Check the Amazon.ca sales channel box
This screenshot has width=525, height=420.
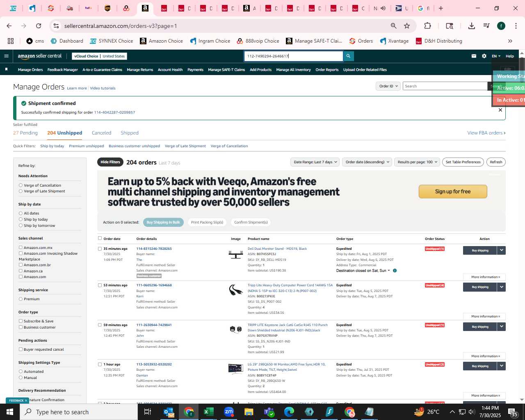21,271
